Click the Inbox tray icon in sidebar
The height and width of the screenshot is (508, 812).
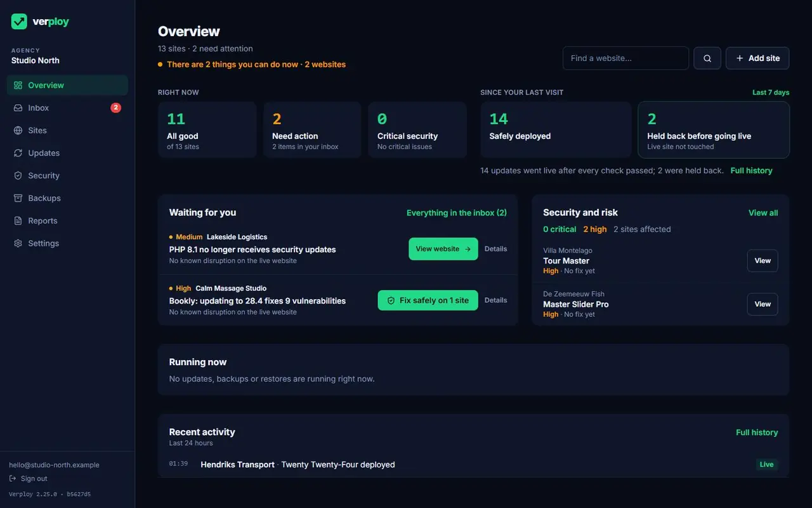[18, 108]
